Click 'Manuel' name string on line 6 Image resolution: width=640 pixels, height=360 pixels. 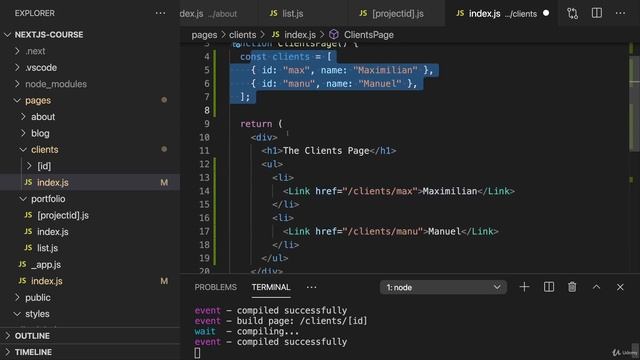[x=380, y=84]
